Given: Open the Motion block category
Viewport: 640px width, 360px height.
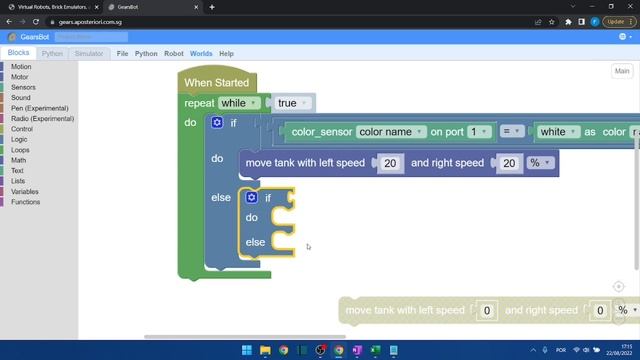Looking at the screenshot, I should pyautogui.click(x=21, y=67).
